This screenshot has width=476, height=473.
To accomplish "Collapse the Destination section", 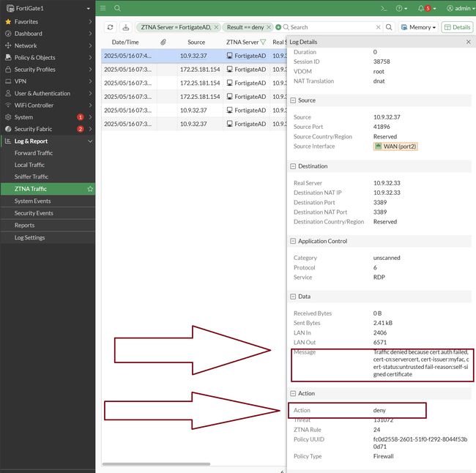I will [293, 166].
